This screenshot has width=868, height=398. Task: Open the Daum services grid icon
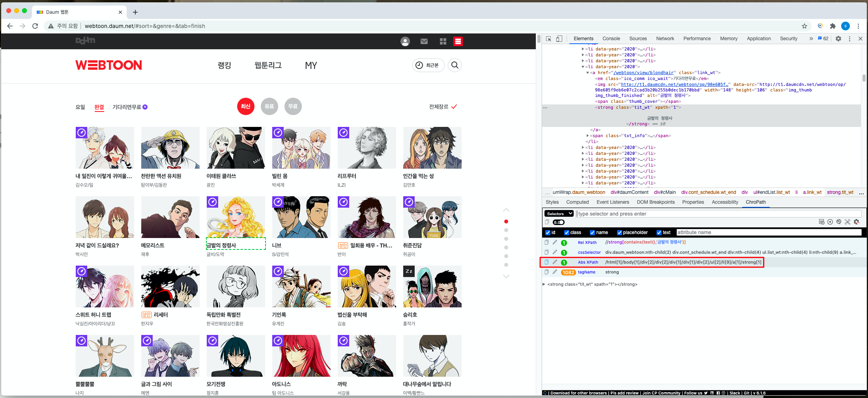click(x=443, y=41)
